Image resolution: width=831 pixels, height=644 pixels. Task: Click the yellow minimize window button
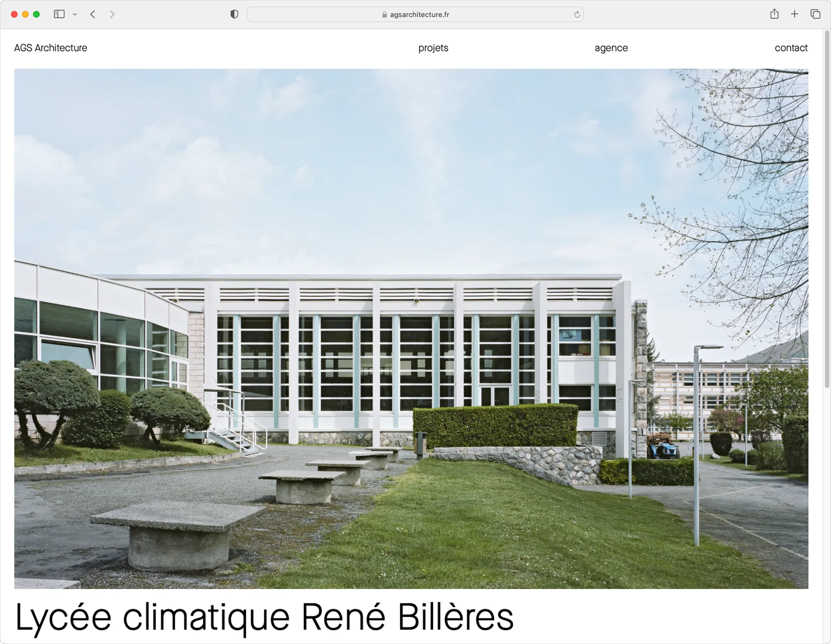pos(25,14)
